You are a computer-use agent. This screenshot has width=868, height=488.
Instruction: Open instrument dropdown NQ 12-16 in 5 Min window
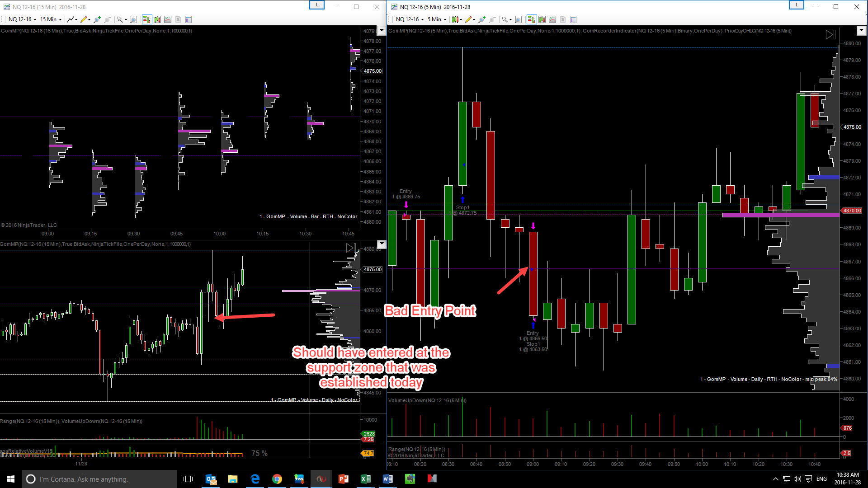point(410,19)
